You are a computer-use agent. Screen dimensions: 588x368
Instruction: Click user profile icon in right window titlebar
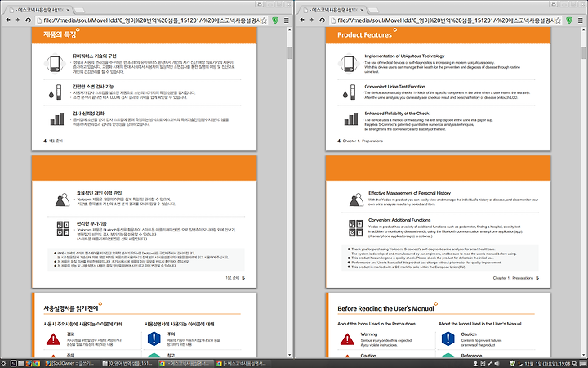tap(553, 4)
